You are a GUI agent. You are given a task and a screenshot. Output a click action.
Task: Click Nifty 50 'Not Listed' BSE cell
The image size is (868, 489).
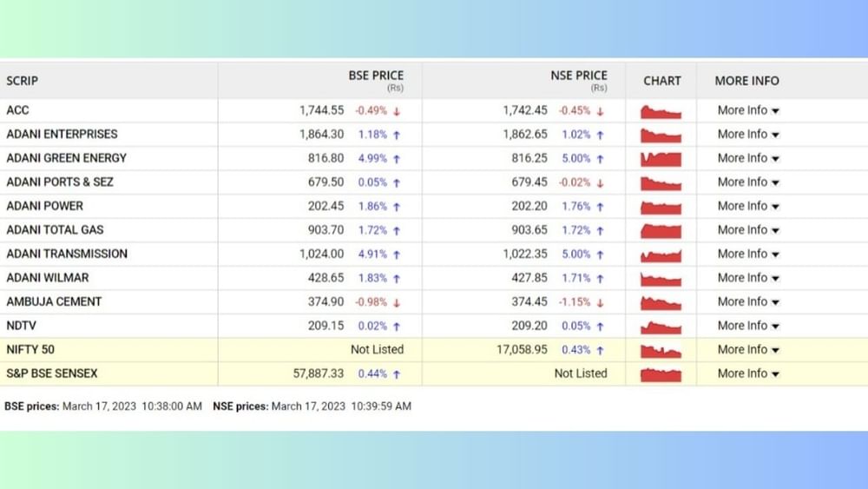point(377,349)
